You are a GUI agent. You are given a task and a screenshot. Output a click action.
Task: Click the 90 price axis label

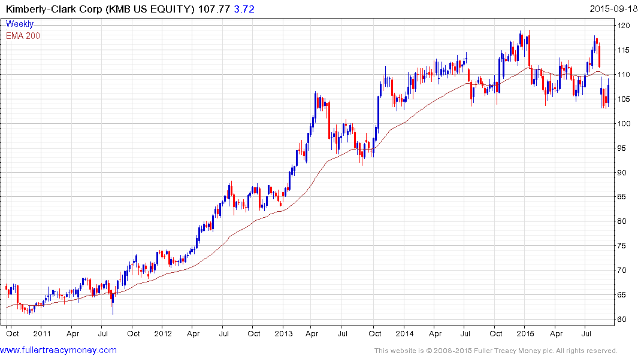622,173
